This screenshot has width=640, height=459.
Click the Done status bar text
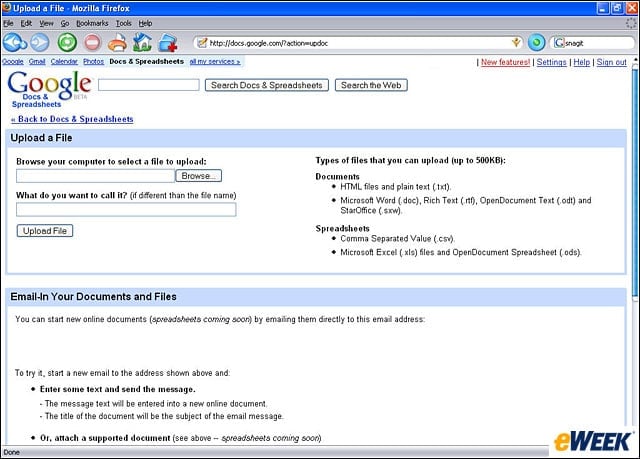(11, 452)
